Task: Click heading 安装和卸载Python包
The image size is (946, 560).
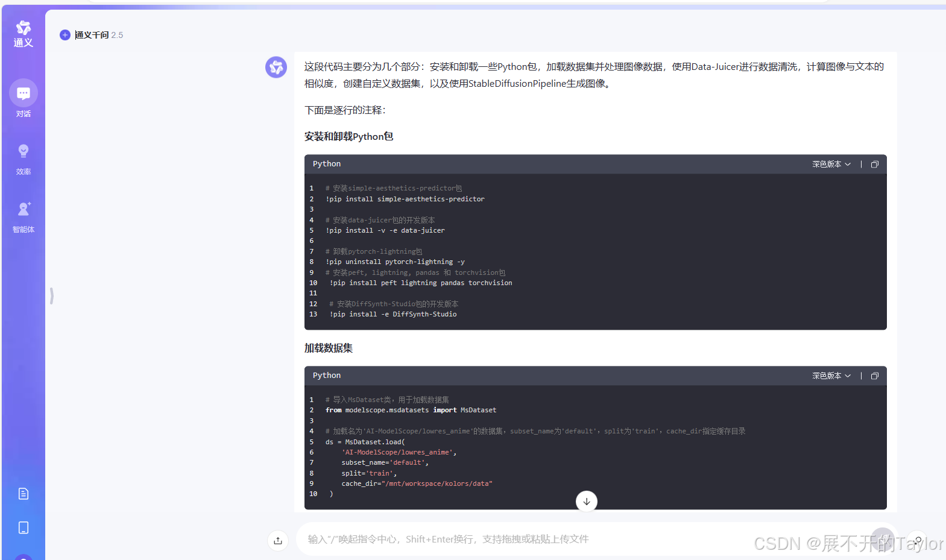Action: click(x=348, y=136)
